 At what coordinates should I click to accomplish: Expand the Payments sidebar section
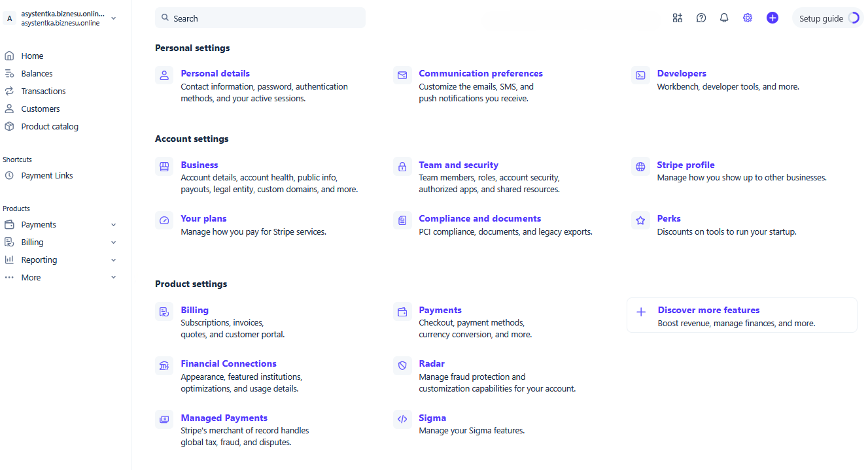click(x=113, y=225)
